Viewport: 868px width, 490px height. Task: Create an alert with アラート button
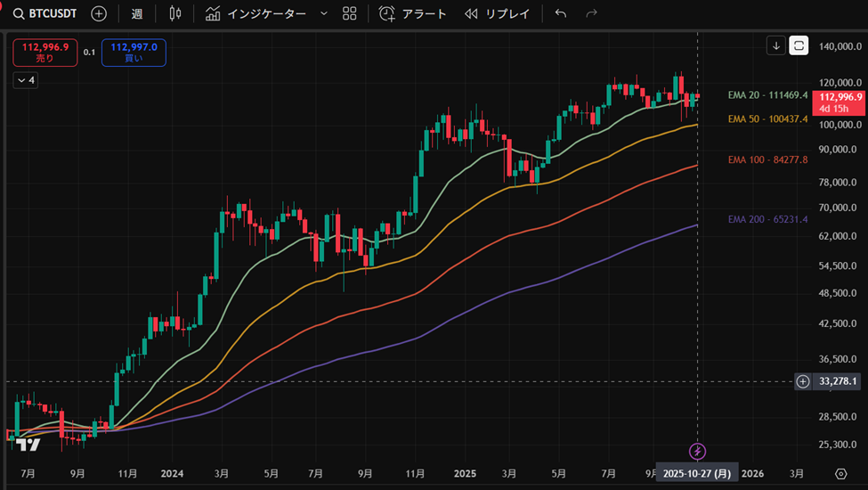pyautogui.click(x=412, y=14)
